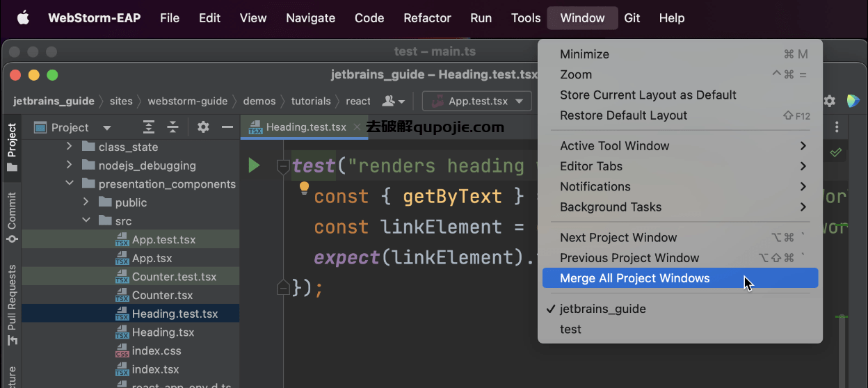Open the WebStorm-EAP application menu
868x388 pixels.
coord(94,18)
